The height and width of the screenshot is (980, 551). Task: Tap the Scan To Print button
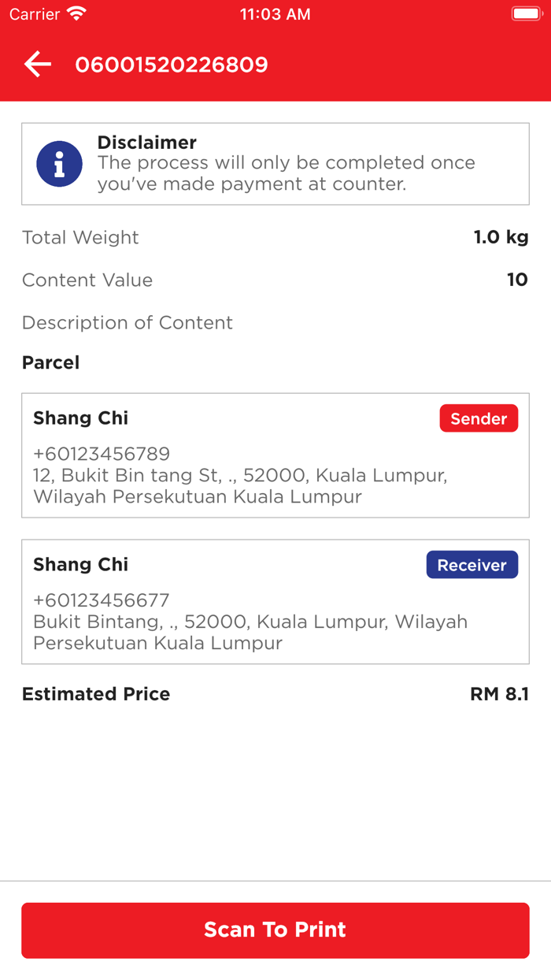click(275, 930)
